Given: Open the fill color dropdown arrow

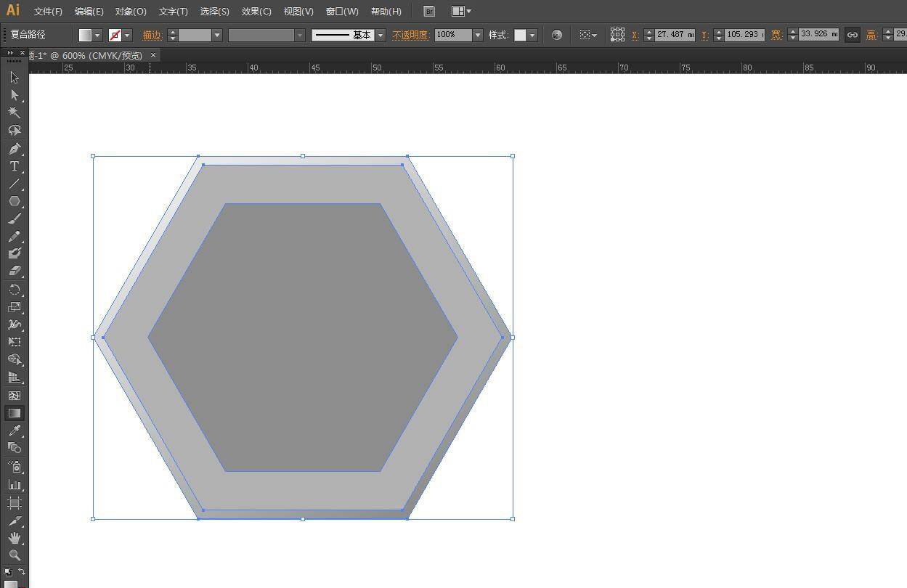Looking at the screenshot, I should click(x=97, y=35).
